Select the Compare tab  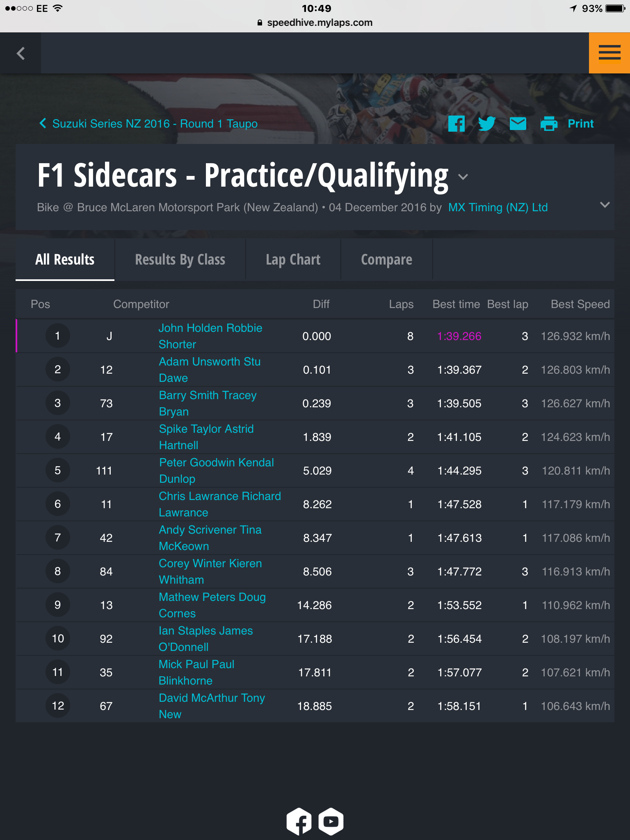tap(387, 260)
